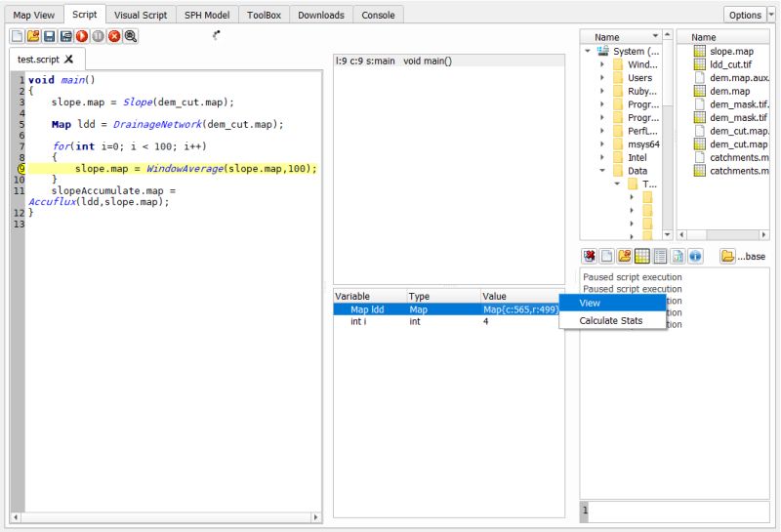This screenshot has width=781, height=532.
Task: Go to the Downloads tab
Action: [321, 15]
